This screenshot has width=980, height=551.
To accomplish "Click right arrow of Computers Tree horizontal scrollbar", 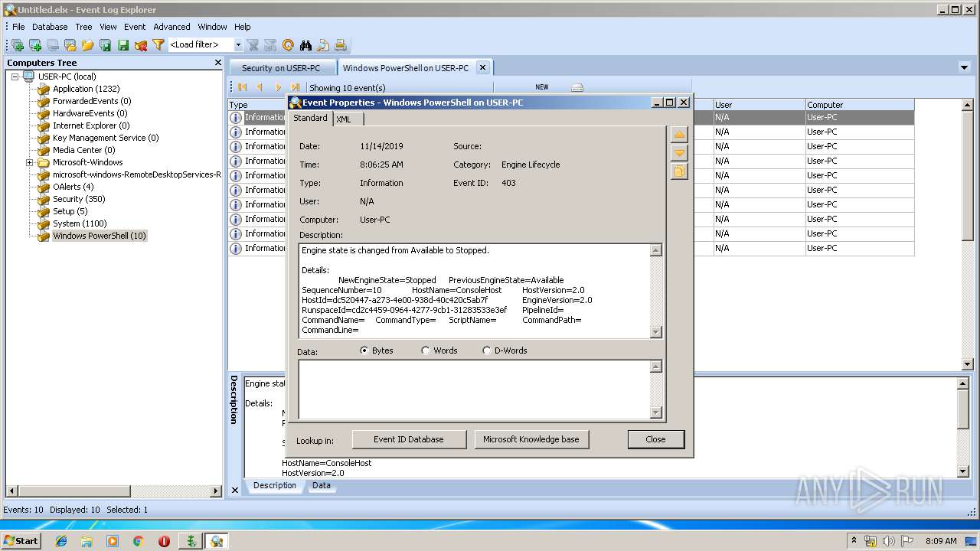I will click(216, 491).
